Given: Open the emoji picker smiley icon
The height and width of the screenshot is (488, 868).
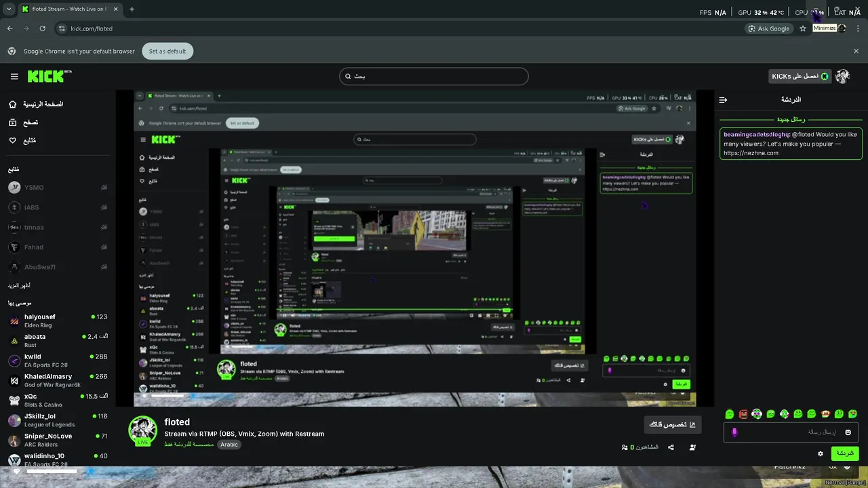Looking at the screenshot, I should click(848, 432).
